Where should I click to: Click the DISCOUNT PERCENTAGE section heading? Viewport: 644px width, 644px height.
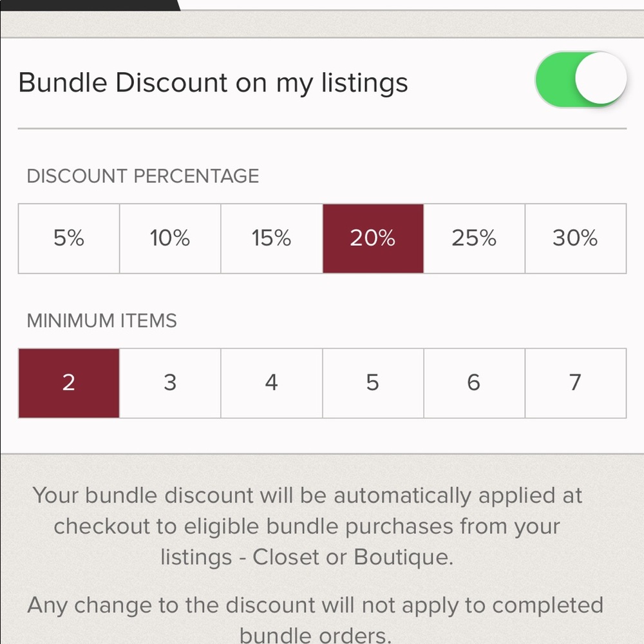tap(142, 176)
